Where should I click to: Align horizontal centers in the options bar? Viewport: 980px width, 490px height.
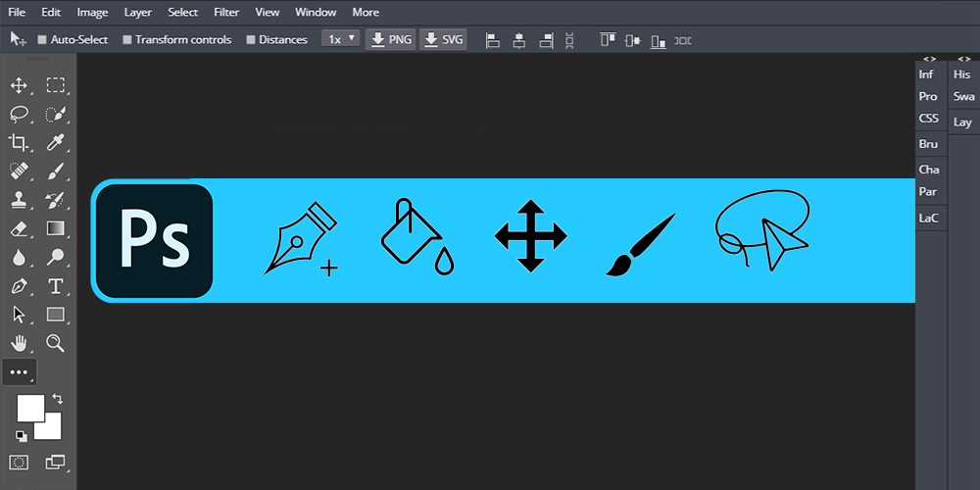[x=518, y=40]
